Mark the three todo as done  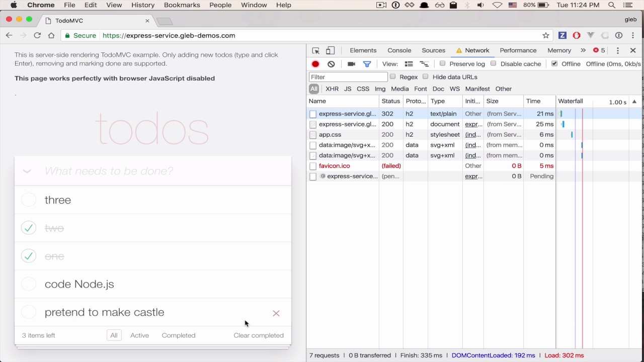pos(29,200)
